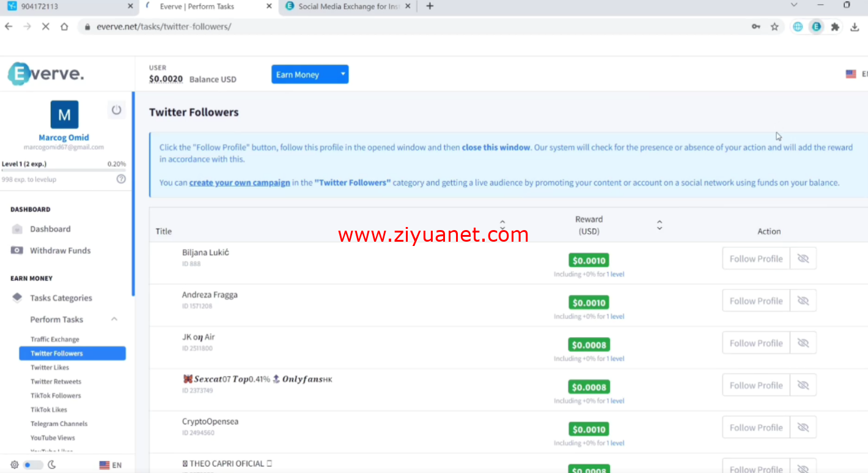The height and width of the screenshot is (473, 868).
Task: Click the CryptoOpensea task title
Action: (x=210, y=422)
